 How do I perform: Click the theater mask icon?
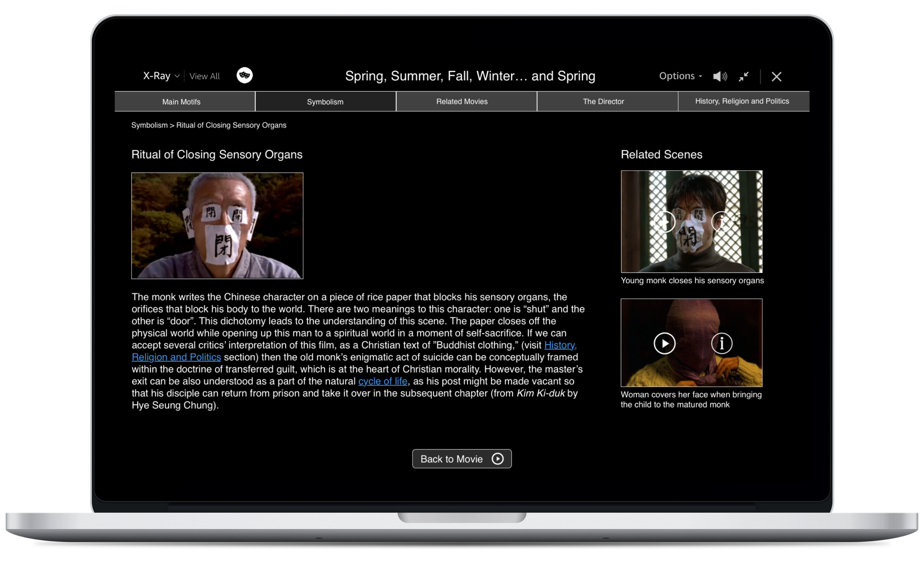pyautogui.click(x=245, y=75)
